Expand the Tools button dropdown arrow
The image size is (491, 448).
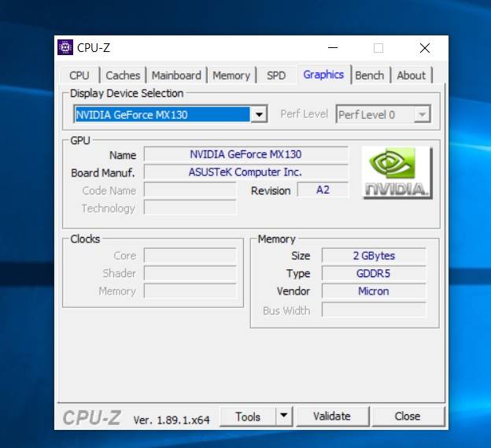284,416
